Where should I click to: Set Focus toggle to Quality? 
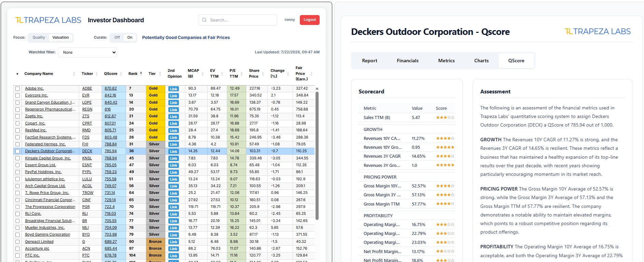39,38
